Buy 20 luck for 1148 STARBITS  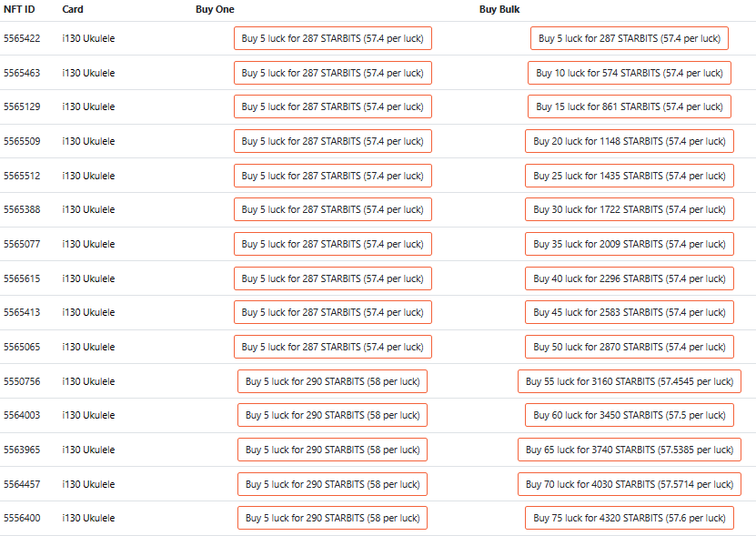(629, 141)
